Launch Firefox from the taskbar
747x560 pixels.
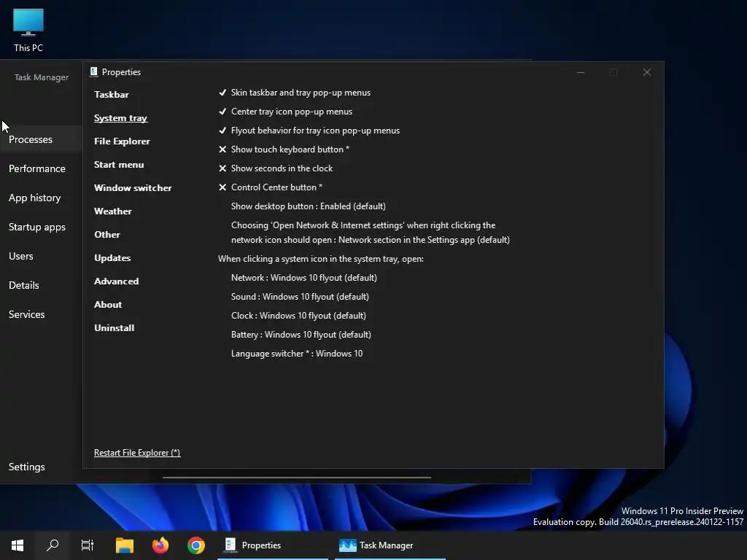[x=160, y=545]
